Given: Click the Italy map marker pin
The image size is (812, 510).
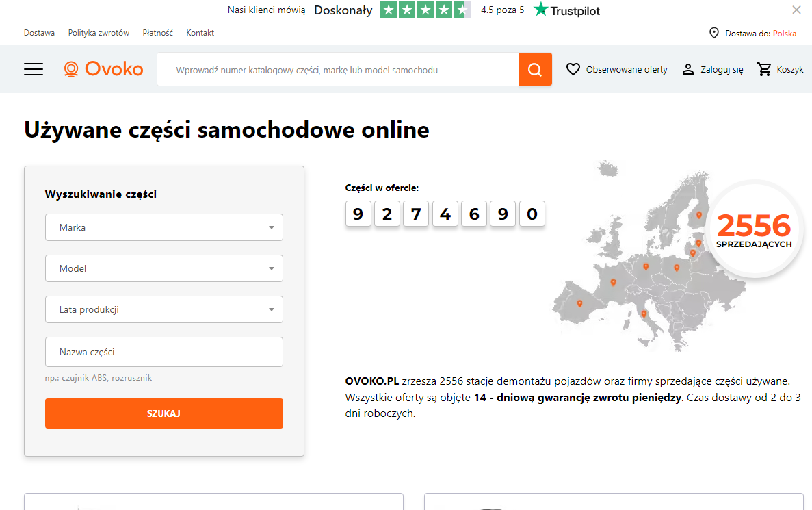Looking at the screenshot, I should point(644,314).
